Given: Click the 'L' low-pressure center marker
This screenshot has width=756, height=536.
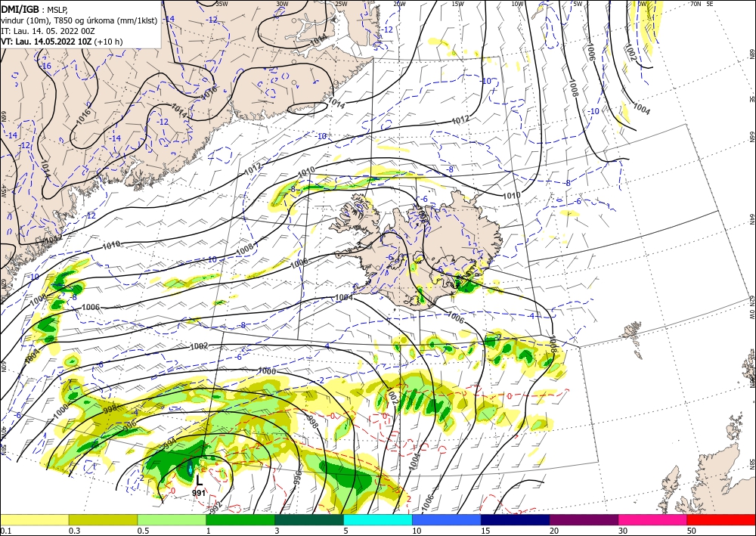Looking at the screenshot, I should pos(199,480).
